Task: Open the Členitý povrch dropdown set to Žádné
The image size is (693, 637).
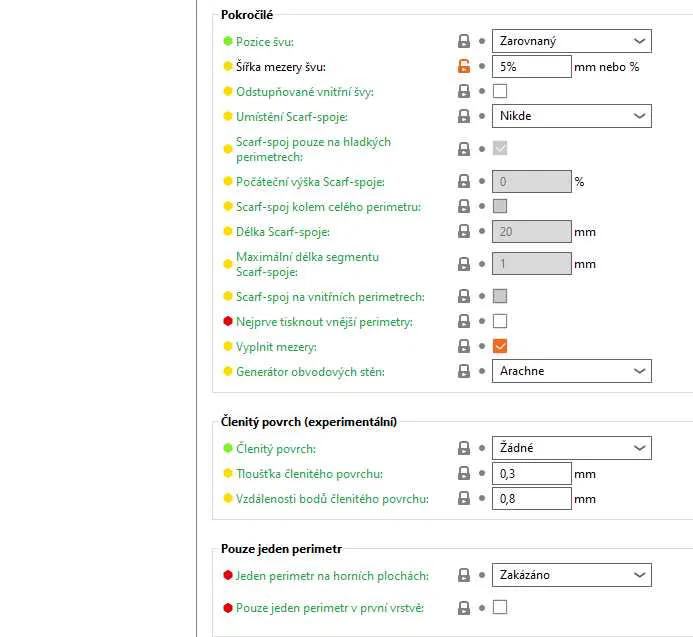Action: click(571, 448)
